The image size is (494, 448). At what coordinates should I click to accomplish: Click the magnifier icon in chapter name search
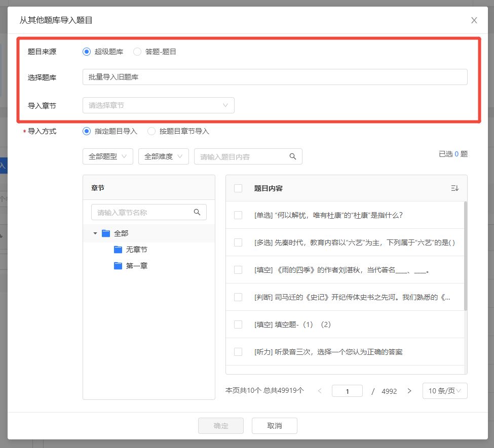click(197, 213)
